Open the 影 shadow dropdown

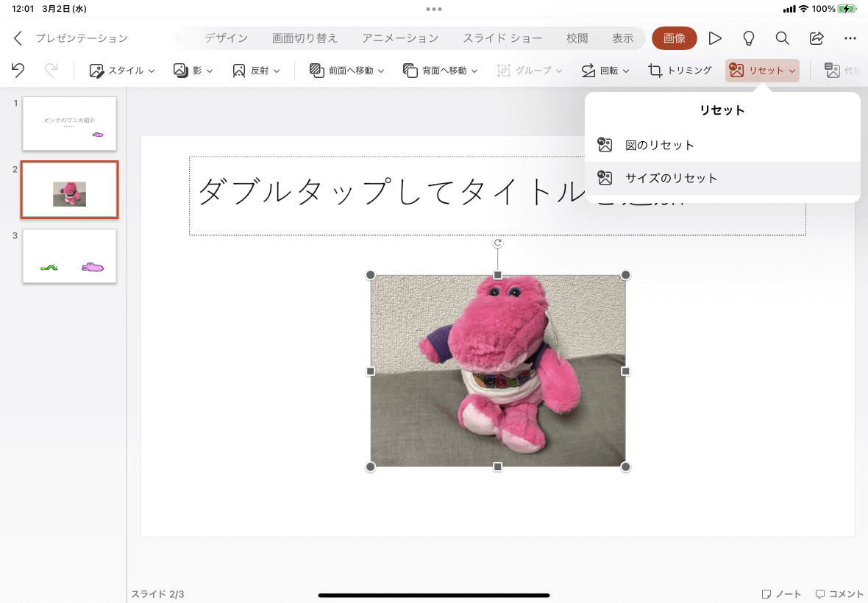[193, 71]
